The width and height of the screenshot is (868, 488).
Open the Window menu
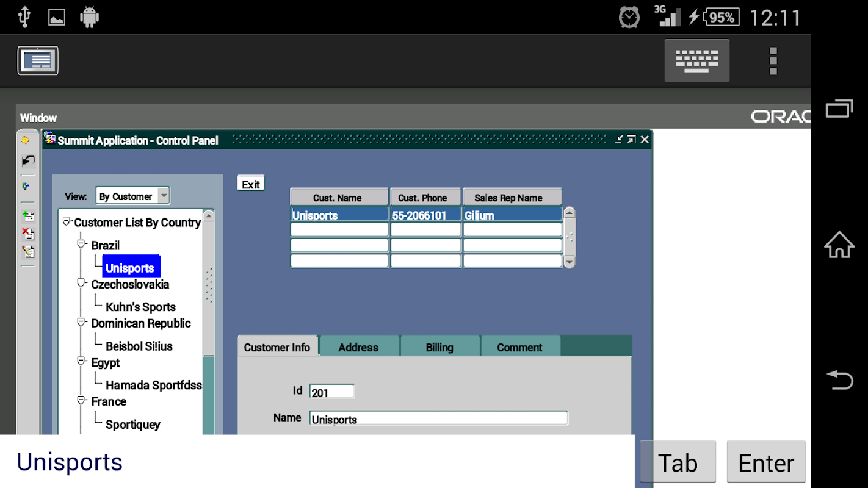[38, 118]
